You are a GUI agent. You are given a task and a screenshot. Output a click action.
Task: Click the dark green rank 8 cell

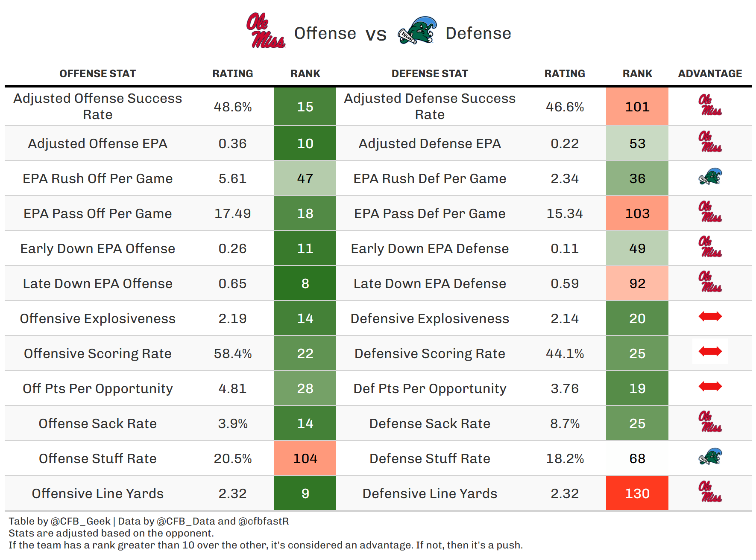click(305, 283)
